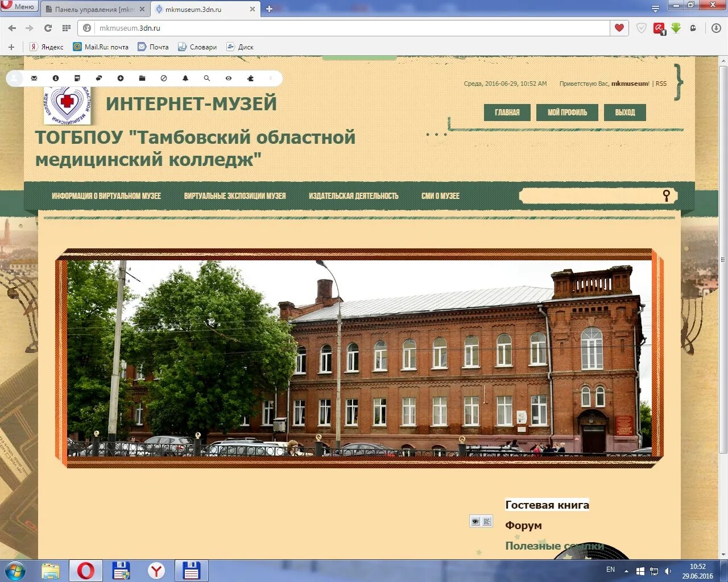The image size is (728, 582).
Task: Click the plus add-content icon in admin bar
Action: pyautogui.click(x=121, y=78)
